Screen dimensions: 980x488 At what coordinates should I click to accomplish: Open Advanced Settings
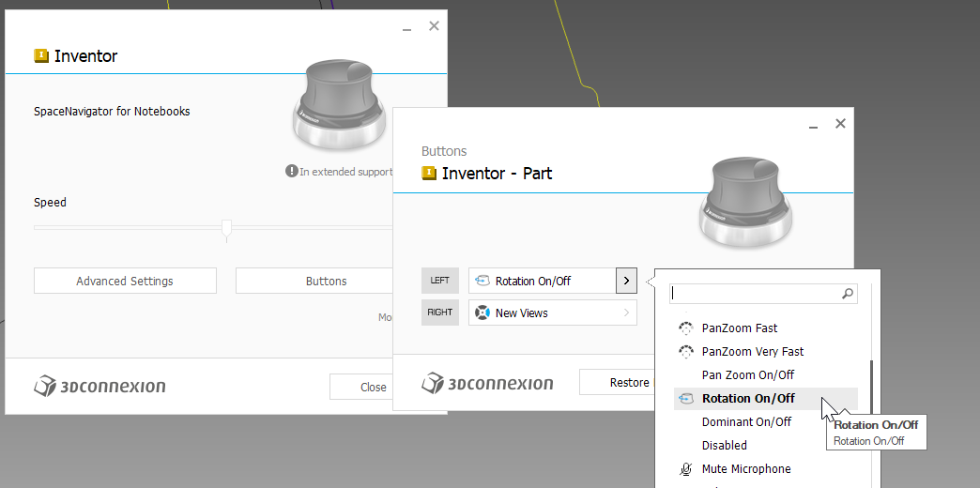pos(125,281)
